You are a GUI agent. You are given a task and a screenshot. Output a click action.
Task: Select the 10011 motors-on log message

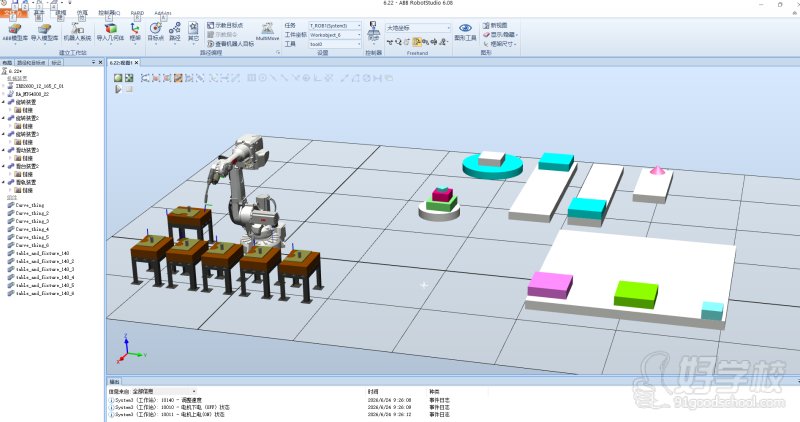tap(166, 414)
